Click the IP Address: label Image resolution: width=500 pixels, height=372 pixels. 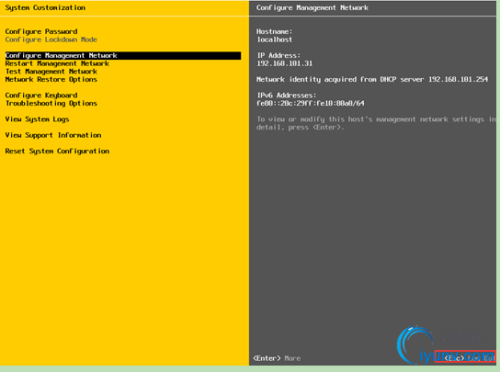click(278, 56)
